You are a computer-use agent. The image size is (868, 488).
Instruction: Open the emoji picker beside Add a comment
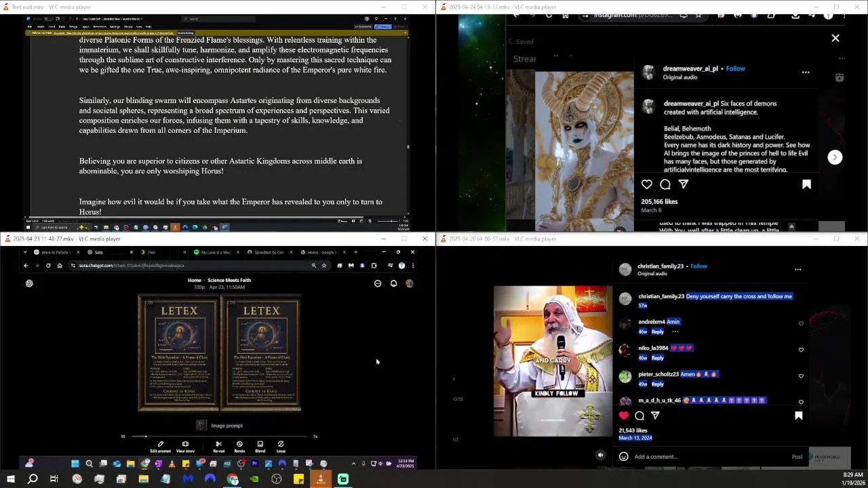624,457
